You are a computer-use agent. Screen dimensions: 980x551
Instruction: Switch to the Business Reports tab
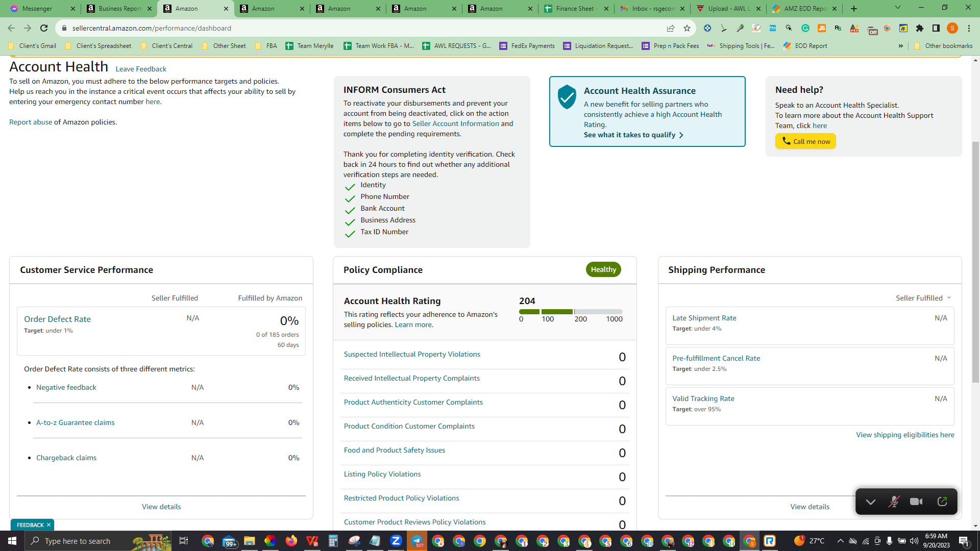(119, 9)
